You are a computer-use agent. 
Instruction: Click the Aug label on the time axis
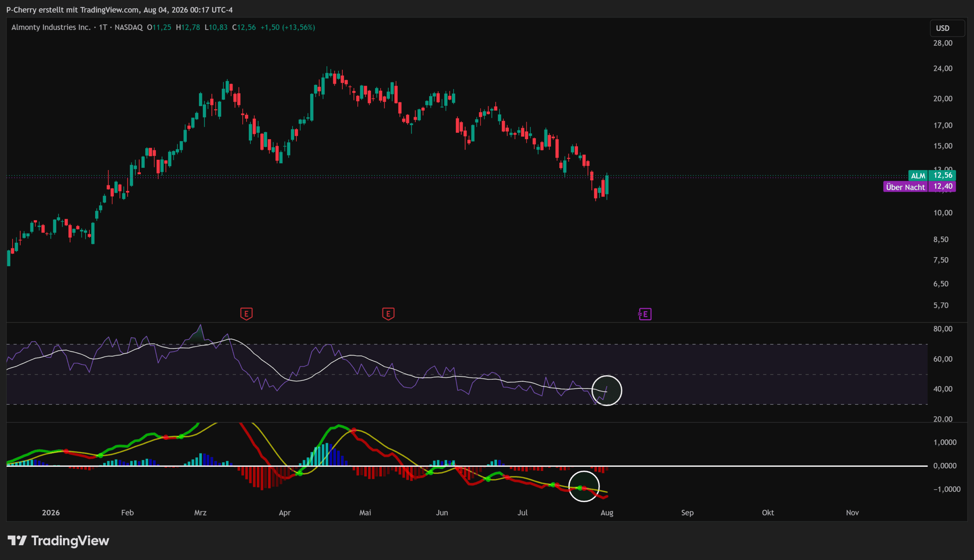pyautogui.click(x=607, y=513)
